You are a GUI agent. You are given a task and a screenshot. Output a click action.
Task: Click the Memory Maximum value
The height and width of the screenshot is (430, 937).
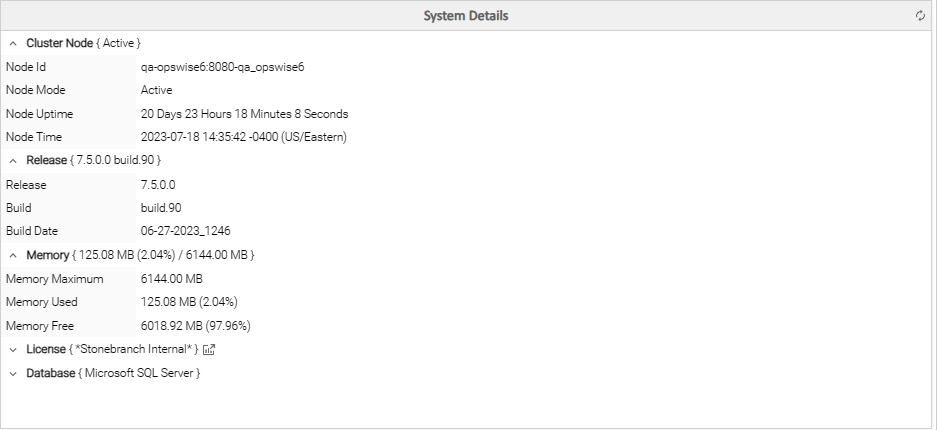click(171, 279)
